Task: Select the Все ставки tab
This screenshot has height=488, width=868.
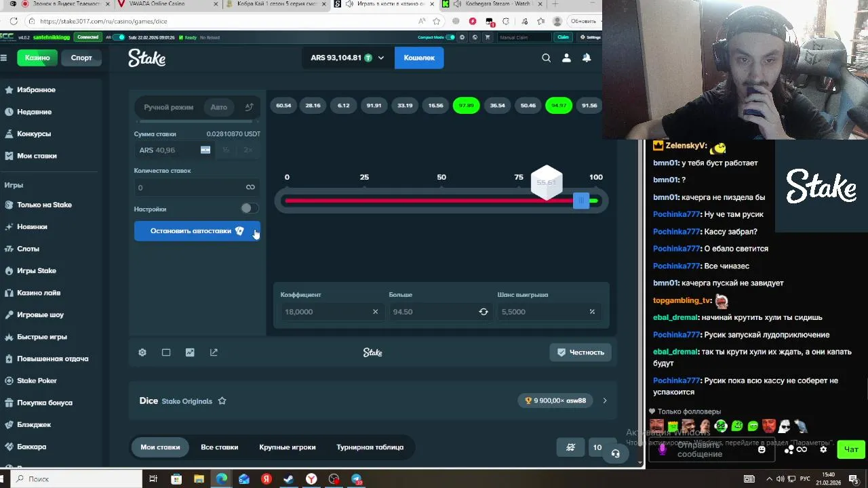Action: (x=219, y=447)
